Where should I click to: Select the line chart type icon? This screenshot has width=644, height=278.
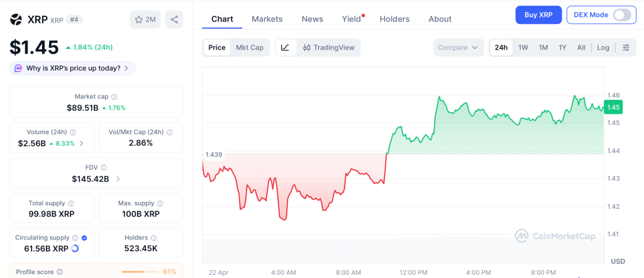(x=285, y=48)
